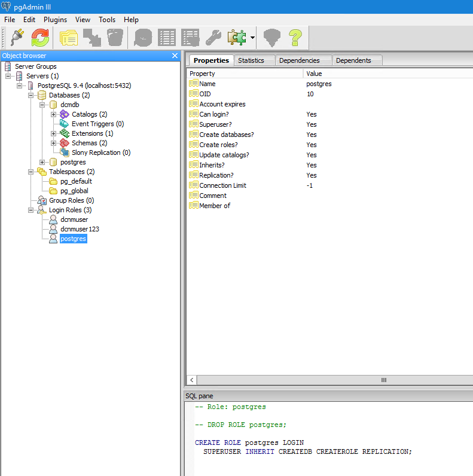Select the Superuser? property row
The height and width of the screenshot is (476, 473).
[330, 124]
